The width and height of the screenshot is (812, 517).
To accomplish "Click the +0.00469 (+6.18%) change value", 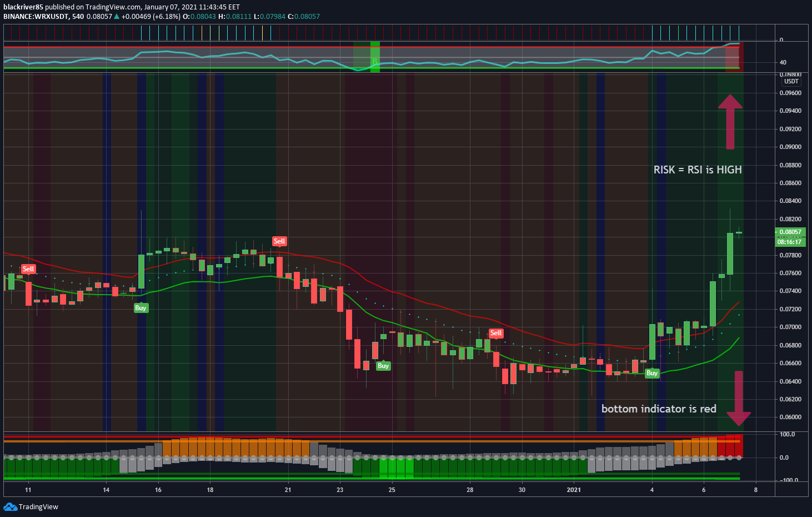I will 151,16.
